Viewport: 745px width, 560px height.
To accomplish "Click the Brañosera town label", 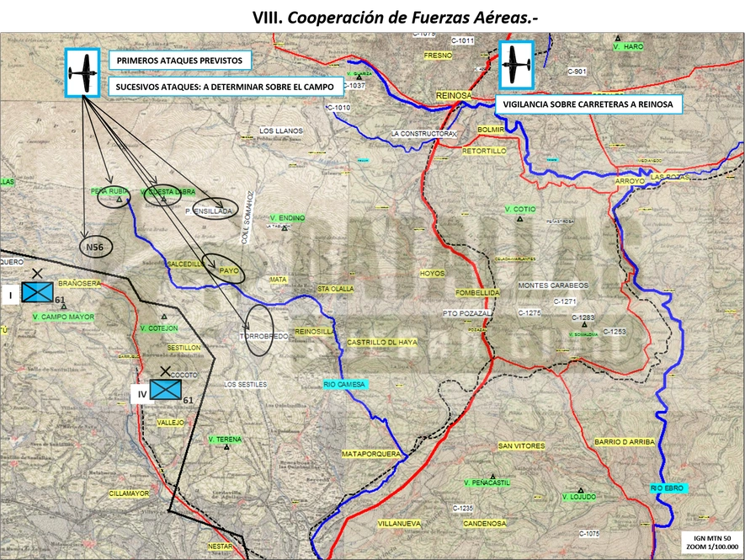I will (80, 283).
